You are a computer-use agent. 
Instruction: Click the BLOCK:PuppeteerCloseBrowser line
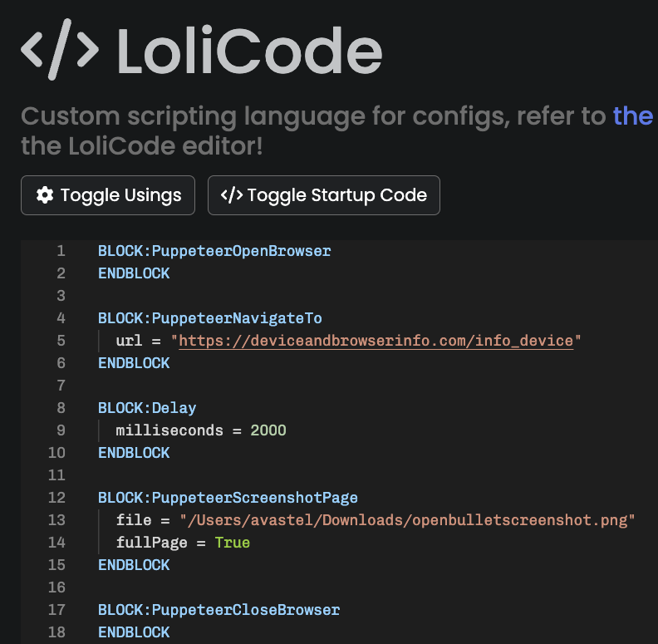(x=219, y=610)
